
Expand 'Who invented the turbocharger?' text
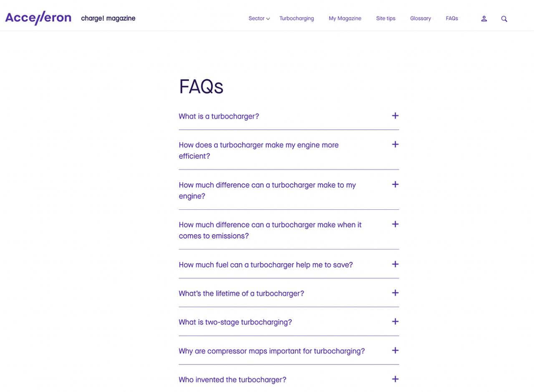tap(232, 380)
